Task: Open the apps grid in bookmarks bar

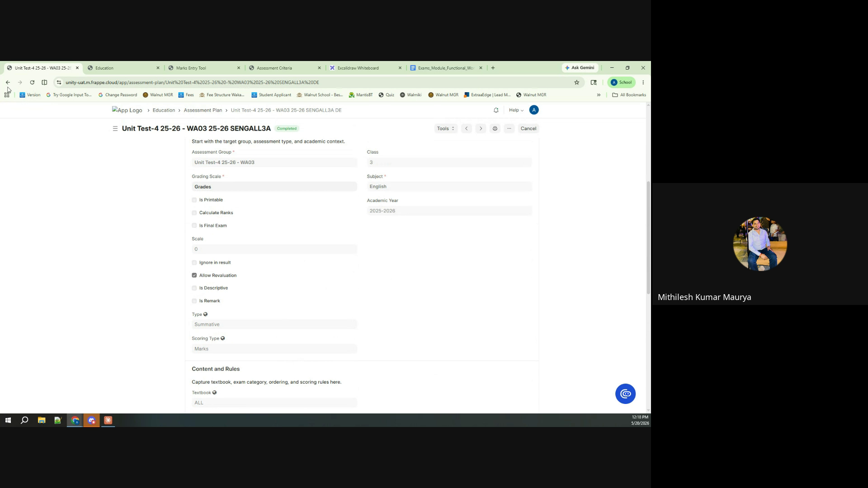Action: [x=7, y=95]
